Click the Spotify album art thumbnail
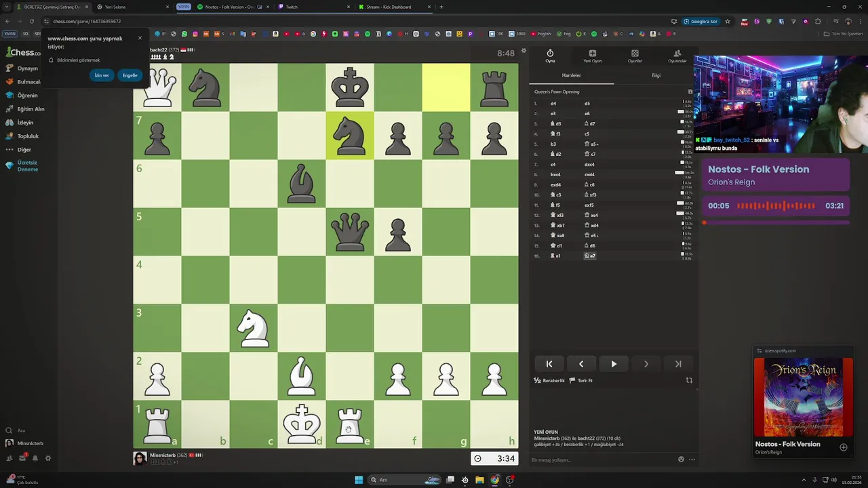Screen dimensions: 868x488 [x=803, y=397]
